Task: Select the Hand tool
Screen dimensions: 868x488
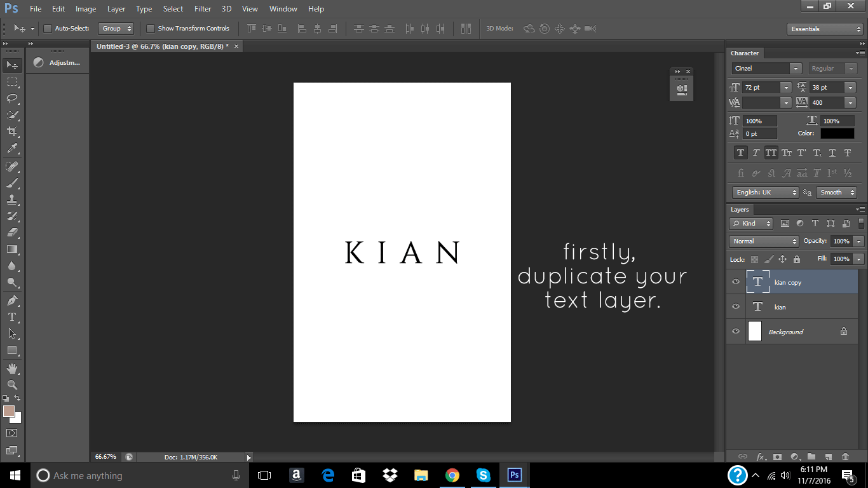Action: point(12,369)
